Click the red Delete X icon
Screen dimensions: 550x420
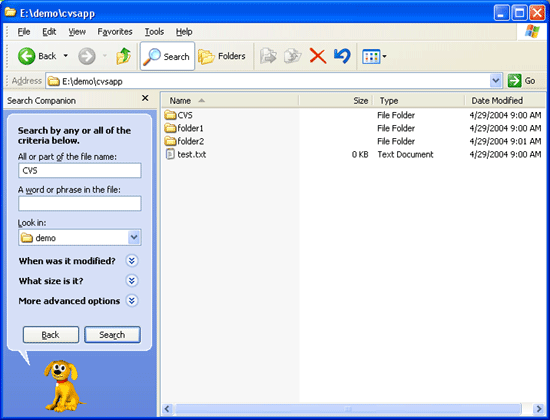click(318, 56)
